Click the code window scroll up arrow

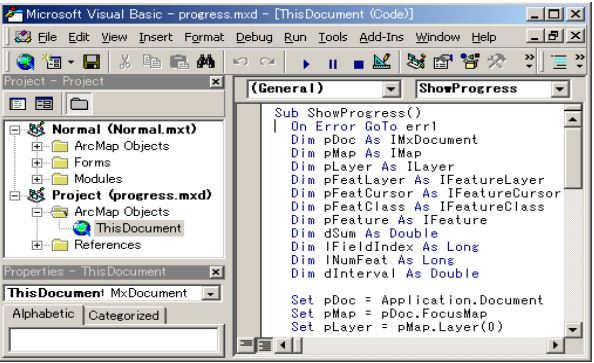click(x=572, y=119)
